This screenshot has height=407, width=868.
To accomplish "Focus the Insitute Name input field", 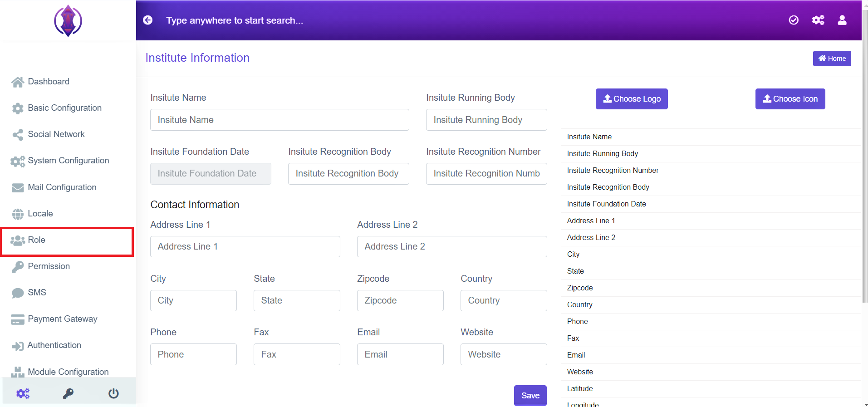I will [280, 120].
